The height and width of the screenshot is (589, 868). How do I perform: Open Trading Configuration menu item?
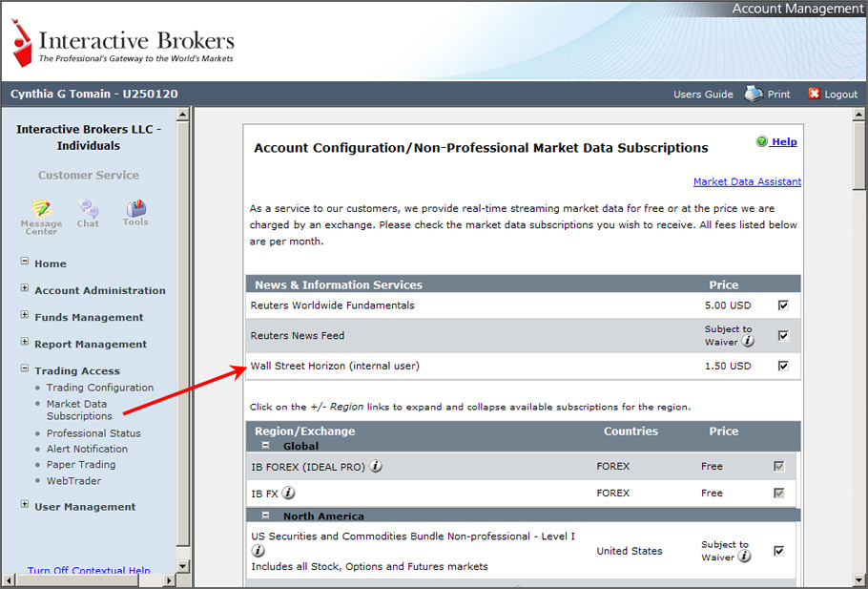(x=100, y=388)
